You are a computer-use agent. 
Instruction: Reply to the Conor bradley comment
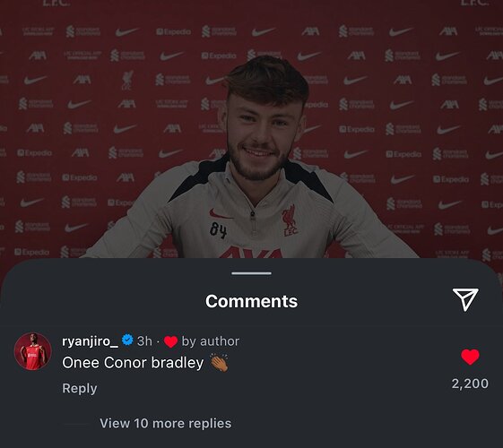click(80, 388)
